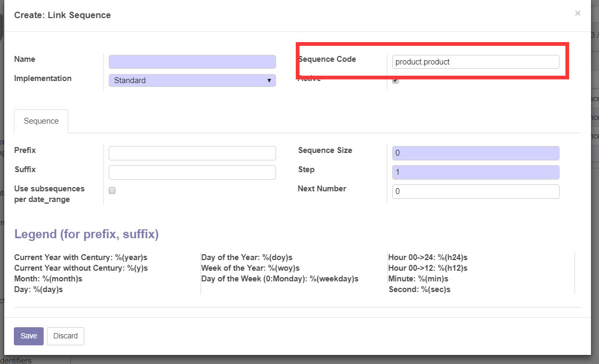
Task: Click the Name input field
Action: pyautogui.click(x=192, y=62)
